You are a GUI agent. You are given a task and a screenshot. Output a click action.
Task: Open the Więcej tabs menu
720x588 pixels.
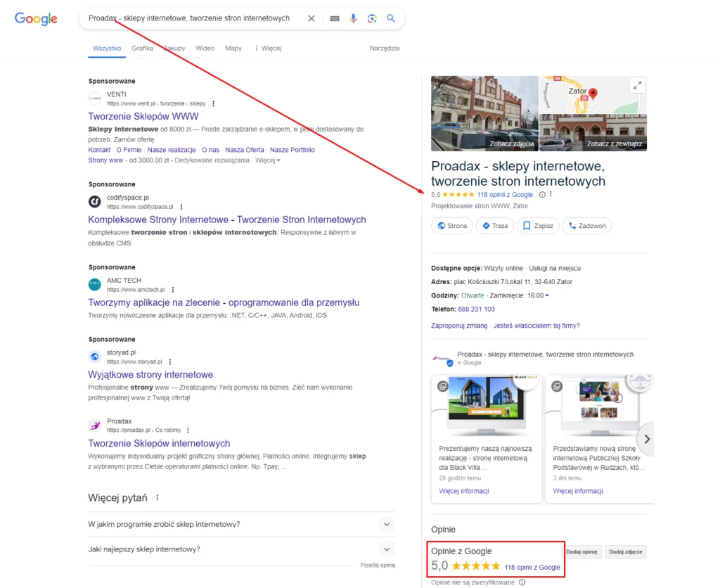click(268, 49)
